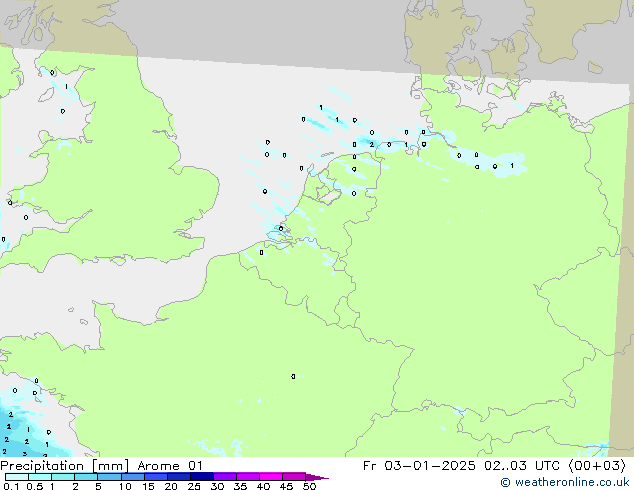Click the '02..03 UTC' time range text
The height and width of the screenshot is (490, 634).
(x=522, y=466)
